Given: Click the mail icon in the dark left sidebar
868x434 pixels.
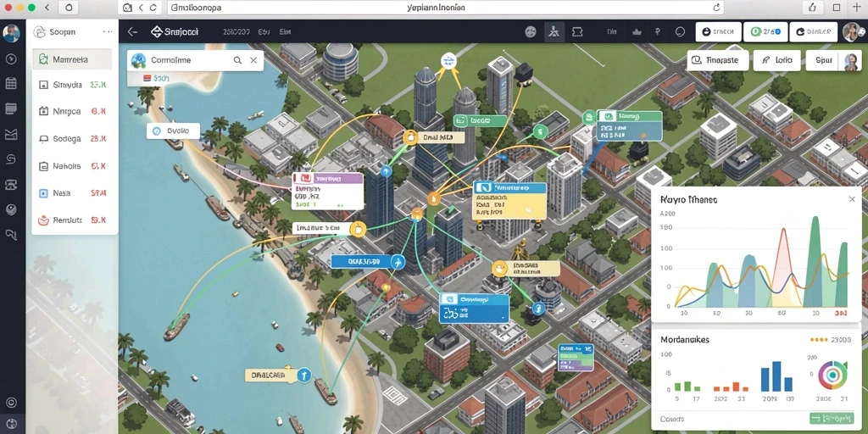Looking at the screenshot, I should tap(10, 134).
